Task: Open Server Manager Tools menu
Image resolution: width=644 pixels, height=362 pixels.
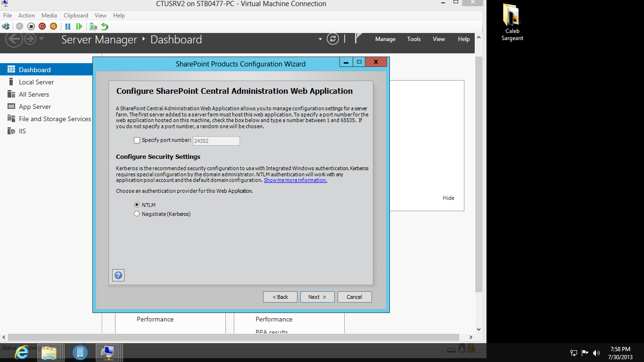Action: coord(414,39)
